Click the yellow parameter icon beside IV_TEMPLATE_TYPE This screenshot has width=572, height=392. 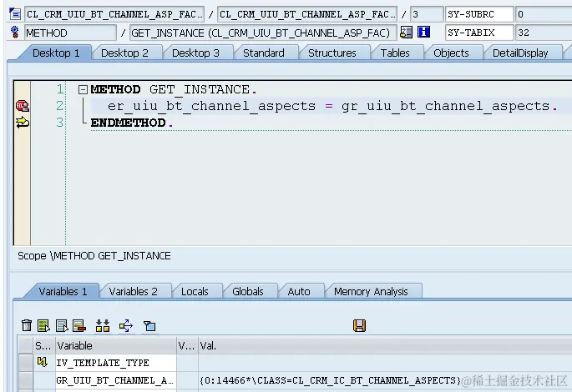tap(43, 362)
